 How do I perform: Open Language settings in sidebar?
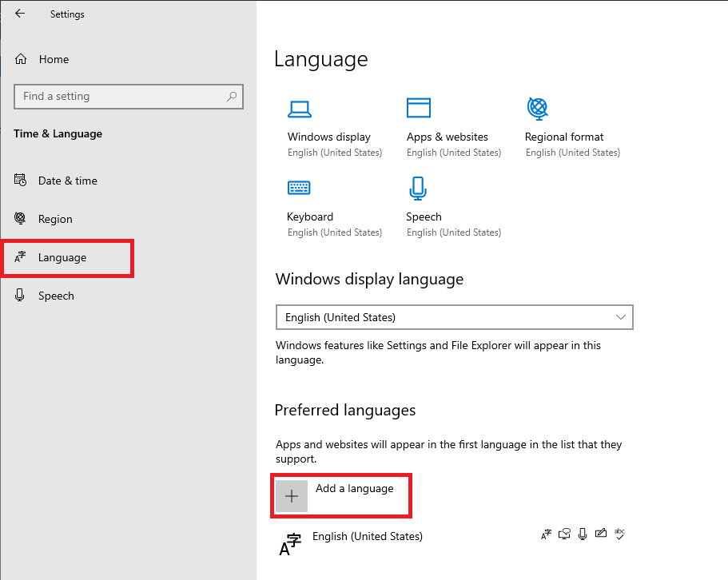coord(62,257)
